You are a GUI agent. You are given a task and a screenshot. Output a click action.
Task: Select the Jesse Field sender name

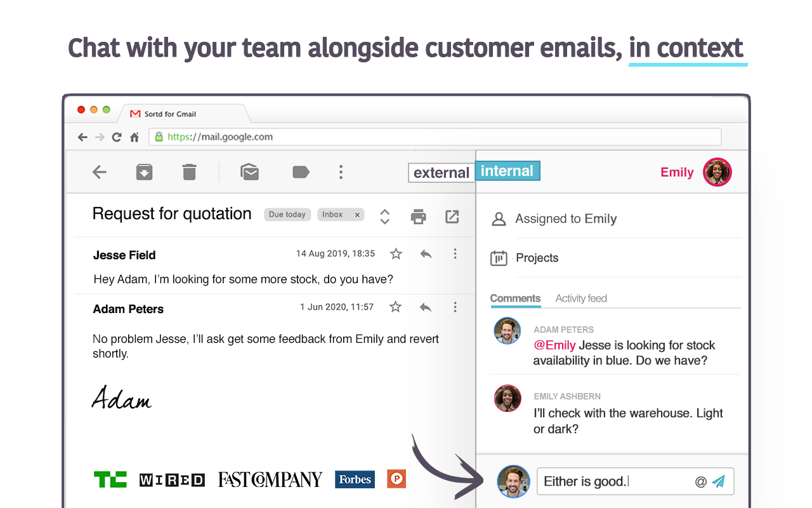tap(124, 255)
